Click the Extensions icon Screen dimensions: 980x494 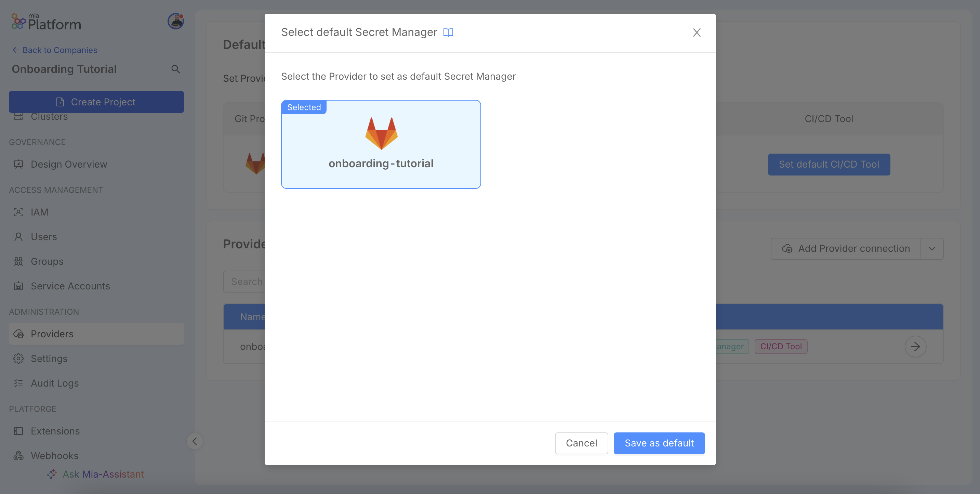pyautogui.click(x=18, y=431)
